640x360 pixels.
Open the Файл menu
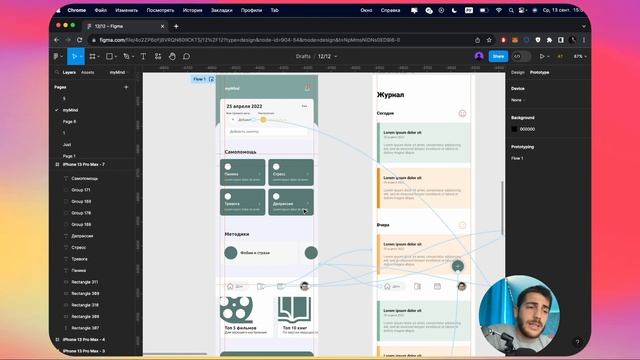tap(101, 10)
